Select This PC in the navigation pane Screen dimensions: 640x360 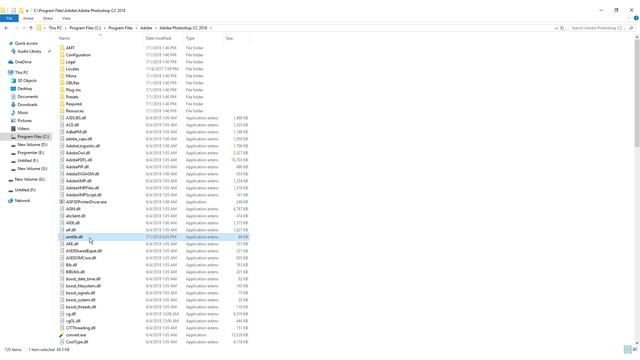pyautogui.click(x=21, y=73)
